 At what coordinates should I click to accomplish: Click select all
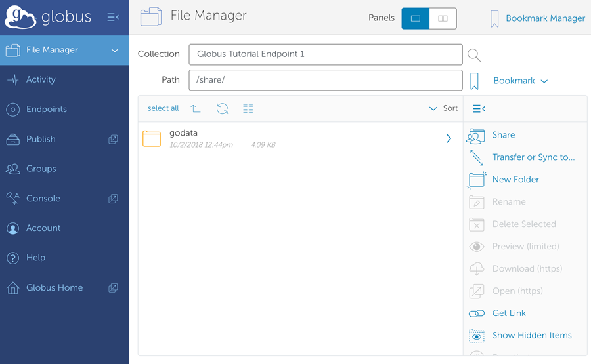(164, 108)
